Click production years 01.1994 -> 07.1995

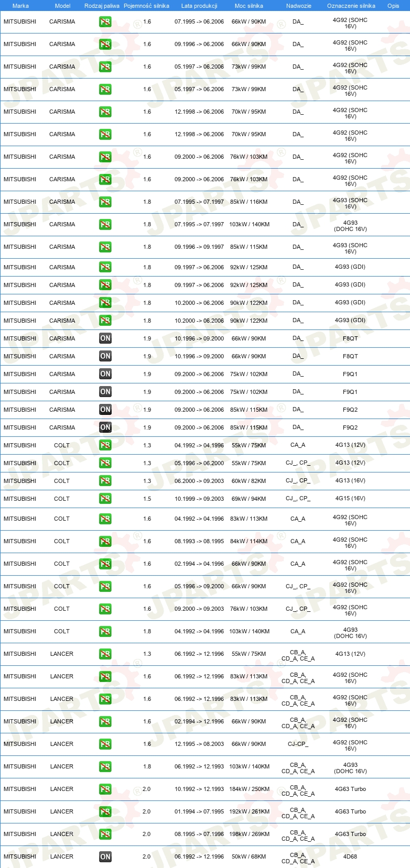[199, 811]
